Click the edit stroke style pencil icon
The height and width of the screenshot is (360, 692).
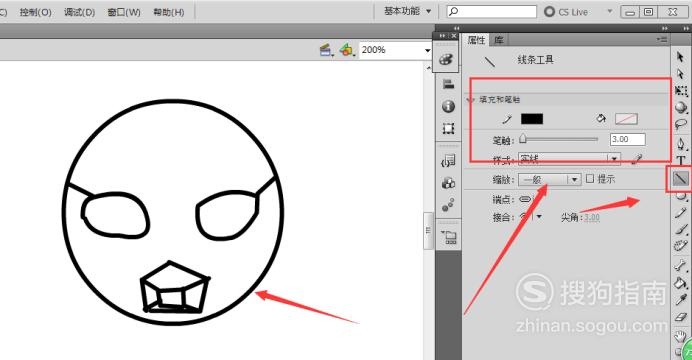pyautogui.click(x=636, y=159)
